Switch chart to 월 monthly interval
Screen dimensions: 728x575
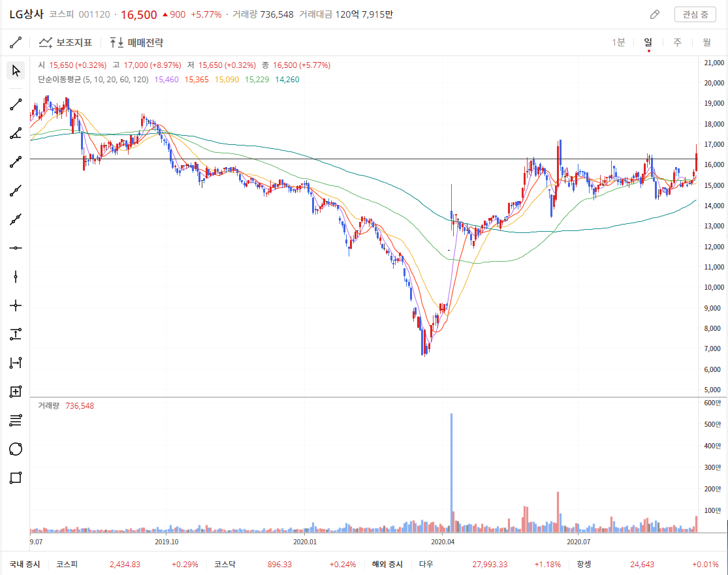[x=706, y=42]
